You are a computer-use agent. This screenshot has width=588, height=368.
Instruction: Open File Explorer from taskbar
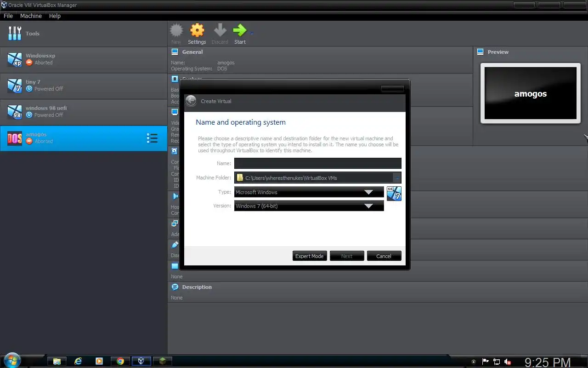coord(57,361)
